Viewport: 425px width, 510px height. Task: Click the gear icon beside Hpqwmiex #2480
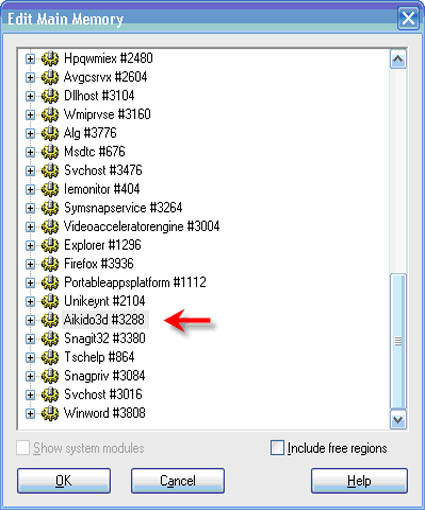pos(50,58)
